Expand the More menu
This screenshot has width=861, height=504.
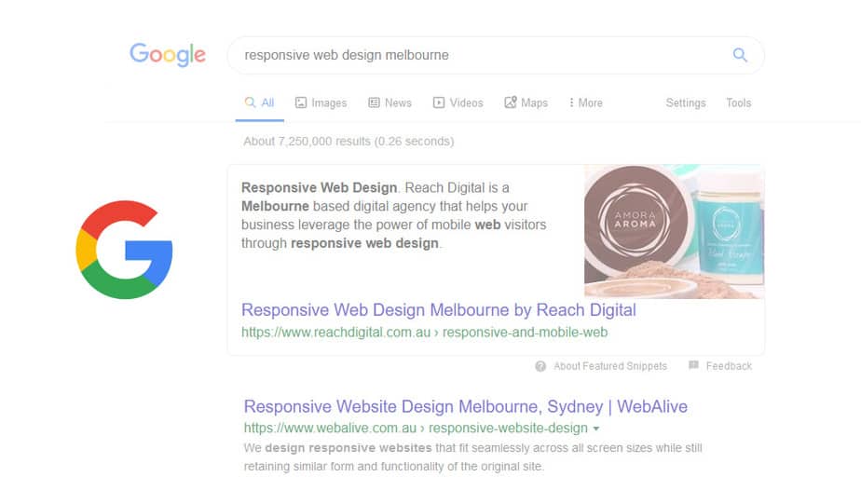click(586, 102)
